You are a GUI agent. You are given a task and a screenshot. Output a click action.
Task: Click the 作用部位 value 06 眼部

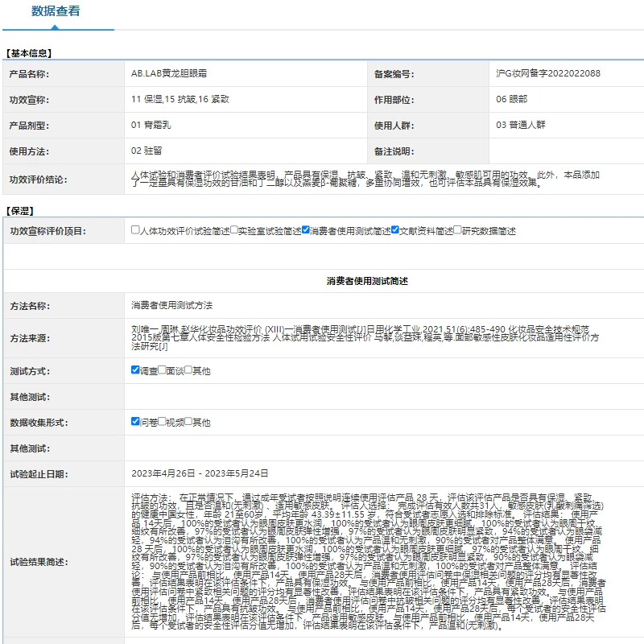(x=512, y=100)
